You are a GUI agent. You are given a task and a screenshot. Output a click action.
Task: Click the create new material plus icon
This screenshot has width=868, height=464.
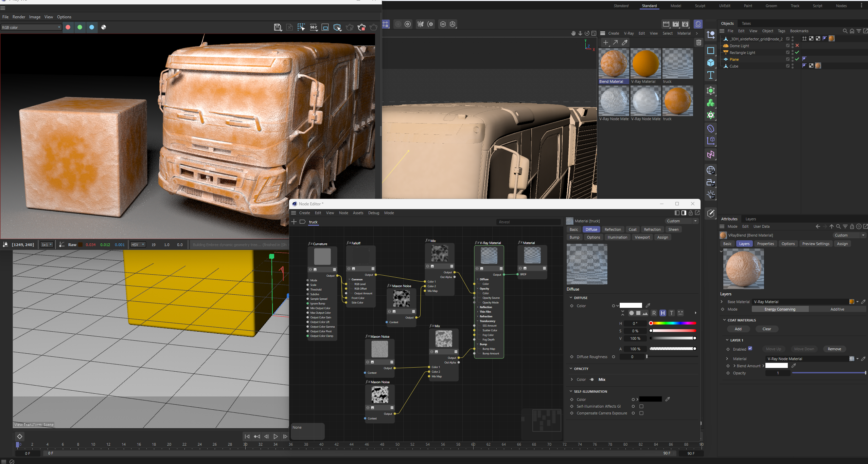tap(605, 42)
